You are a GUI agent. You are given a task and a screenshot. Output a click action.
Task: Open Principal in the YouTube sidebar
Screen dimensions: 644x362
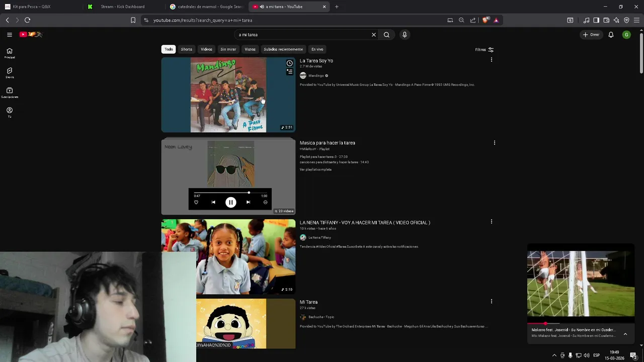click(x=10, y=53)
